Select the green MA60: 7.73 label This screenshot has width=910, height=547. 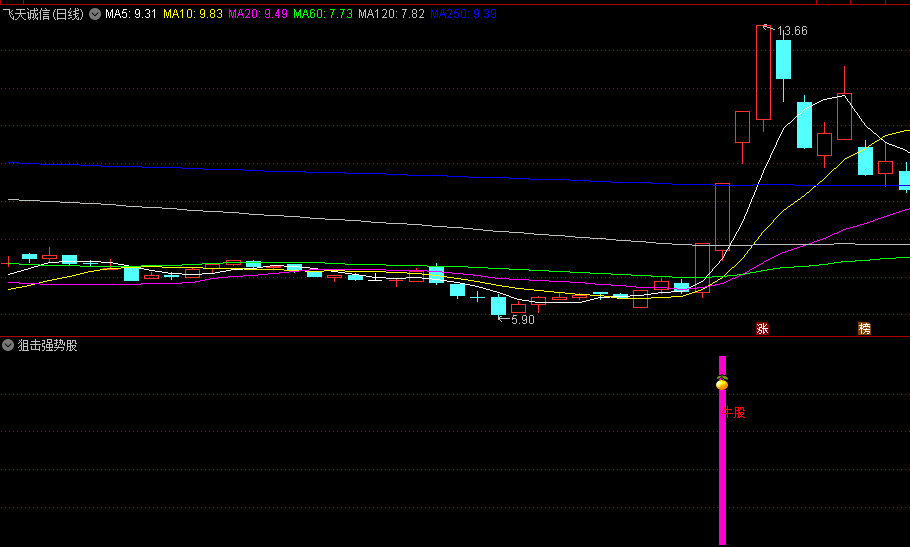[323, 14]
